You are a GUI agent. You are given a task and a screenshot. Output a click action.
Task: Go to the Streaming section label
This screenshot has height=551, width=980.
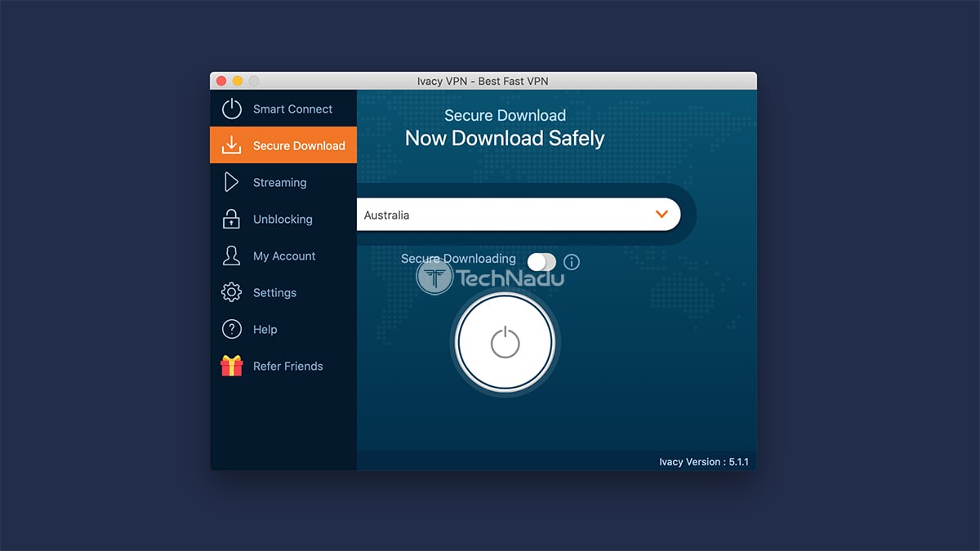[x=279, y=182]
